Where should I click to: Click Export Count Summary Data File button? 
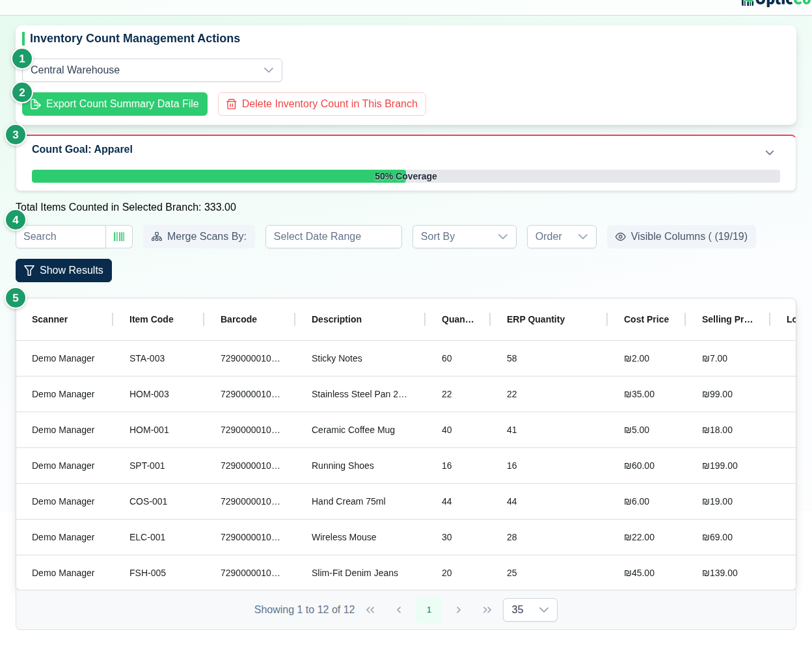pos(115,104)
